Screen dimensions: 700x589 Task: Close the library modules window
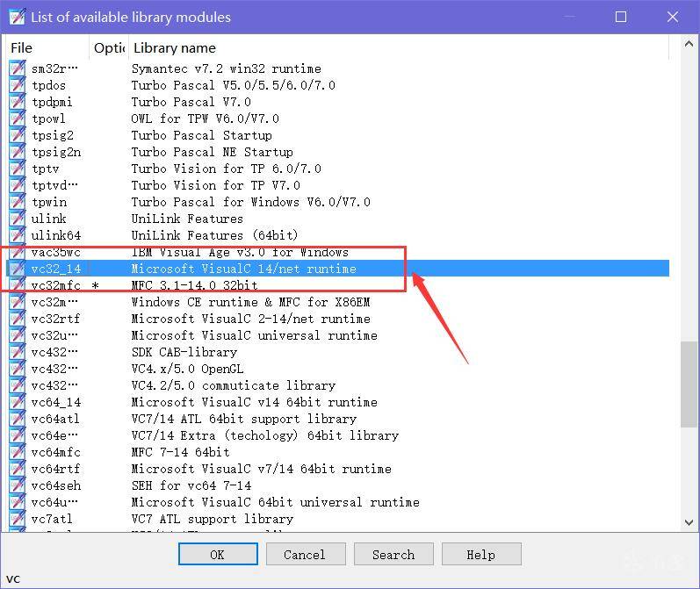[x=672, y=17]
